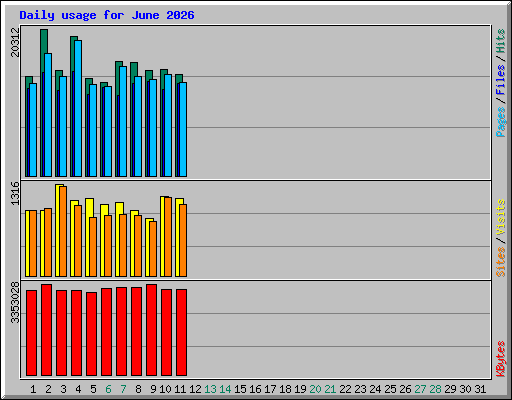This screenshot has width=512, height=400.
Task: Click the 'Daily usage for June 2026' title
Action: tap(107, 15)
